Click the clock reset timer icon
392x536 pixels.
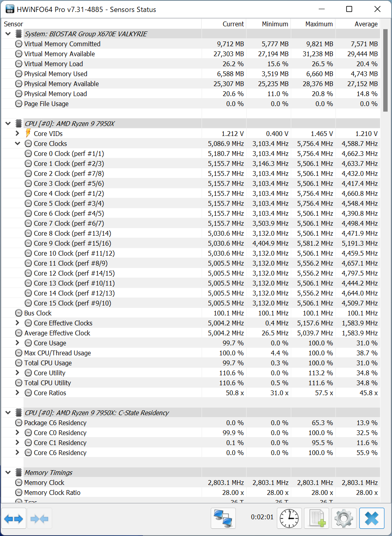tap(289, 518)
